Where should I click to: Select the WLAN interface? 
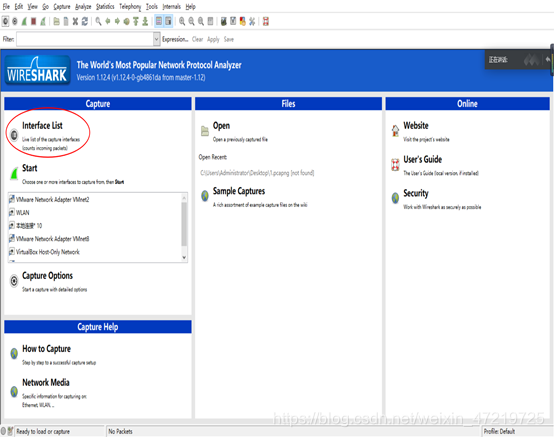click(x=23, y=213)
